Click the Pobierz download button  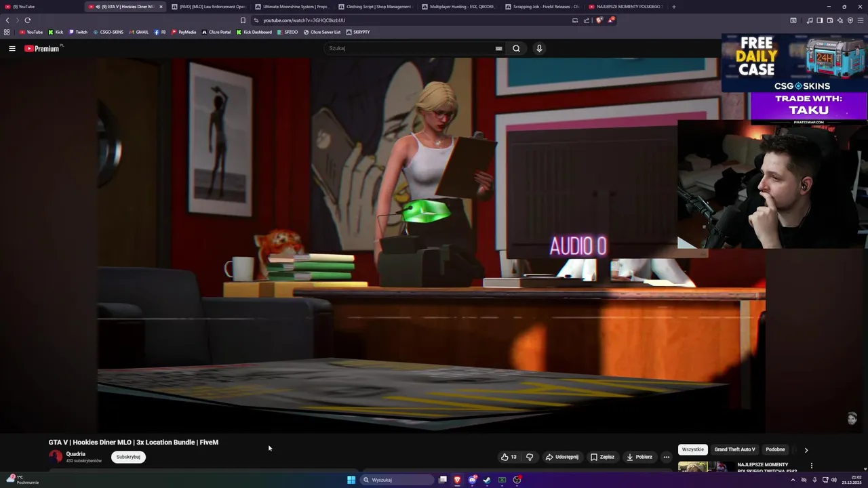tap(639, 457)
